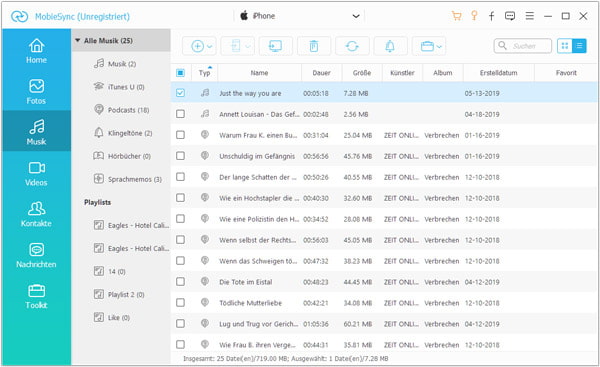Check the Unschuldig im Gefängnis checkbox
This screenshot has width=600, height=367.
click(x=180, y=156)
